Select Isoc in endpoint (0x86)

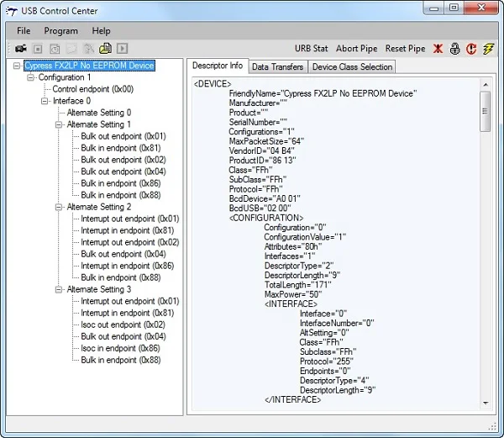(x=120, y=348)
